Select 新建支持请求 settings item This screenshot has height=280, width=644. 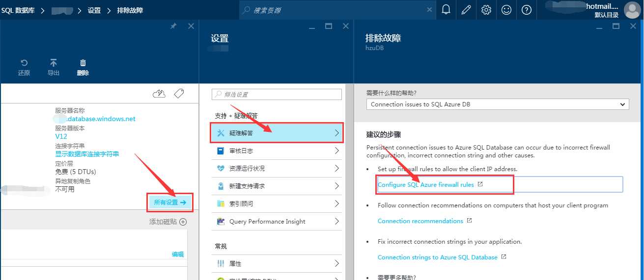coord(277,186)
